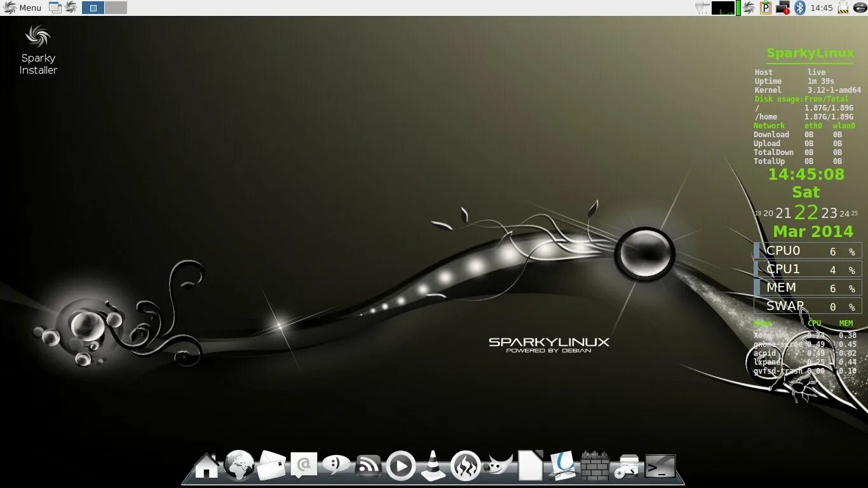Click the Kernel 3.12-1-amd64 line

coord(808,90)
